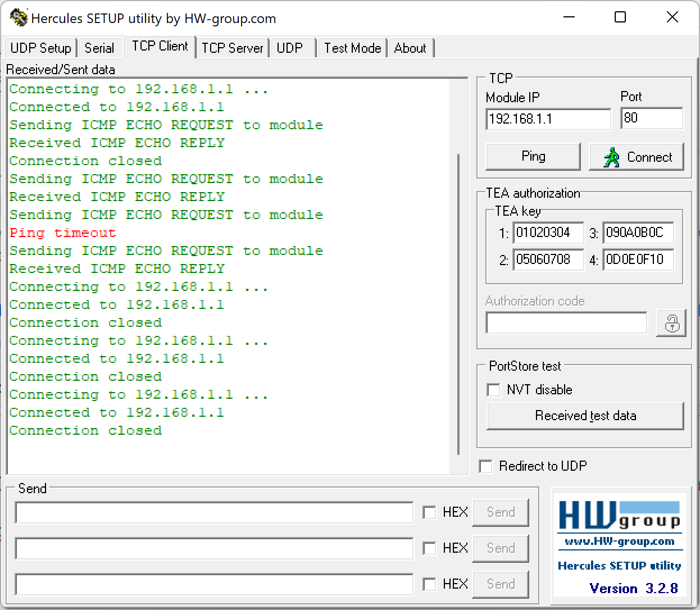Click the HW group logo
700x610 pixels.
click(x=619, y=516)
